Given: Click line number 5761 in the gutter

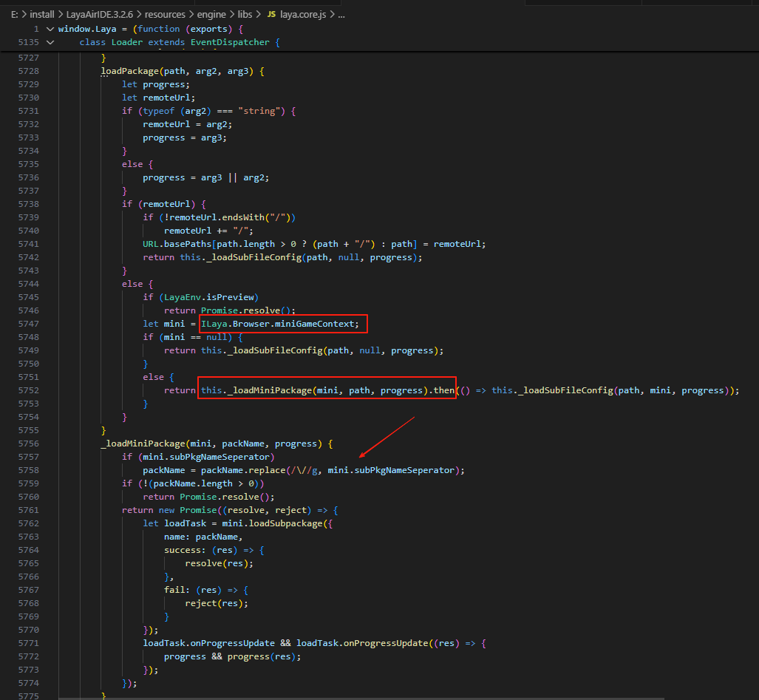Looking at the screenshot, I should (29, 510).
